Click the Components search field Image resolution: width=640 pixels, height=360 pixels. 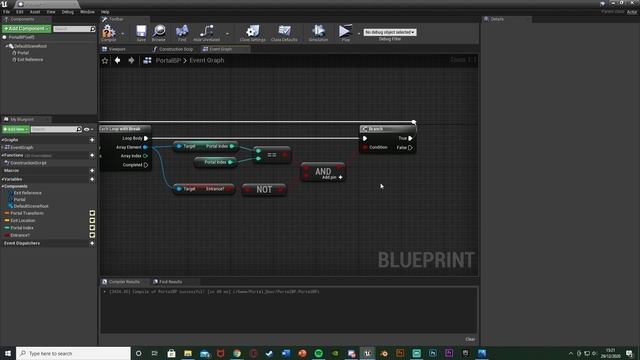point(74,29)
